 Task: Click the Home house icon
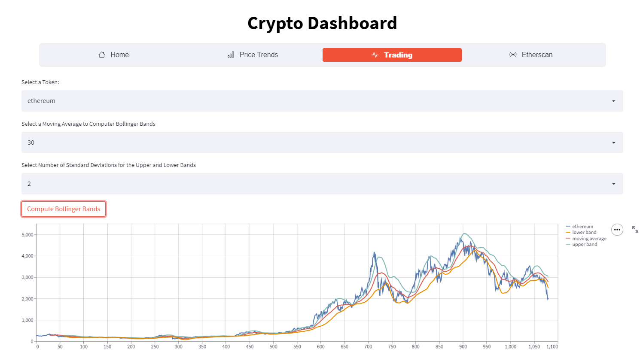101,55
